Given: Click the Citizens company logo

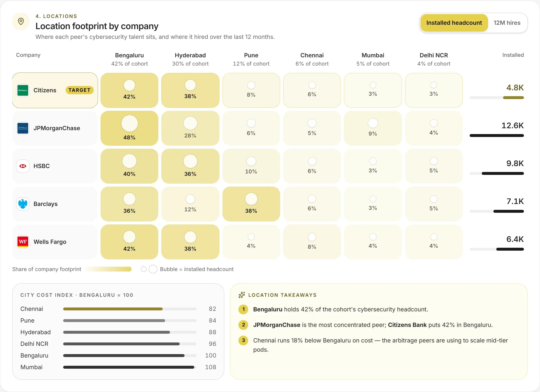Looking at the screenshot, I should [x=23, y=90].
